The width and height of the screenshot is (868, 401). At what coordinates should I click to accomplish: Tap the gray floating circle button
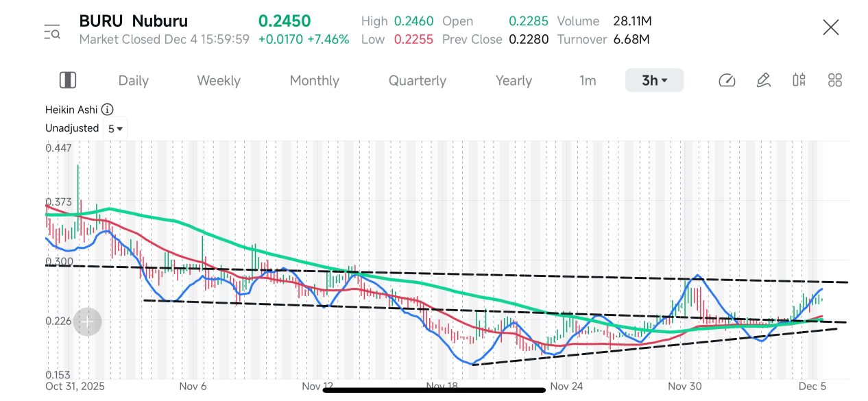pyautogui.click(x=88, y=321)
